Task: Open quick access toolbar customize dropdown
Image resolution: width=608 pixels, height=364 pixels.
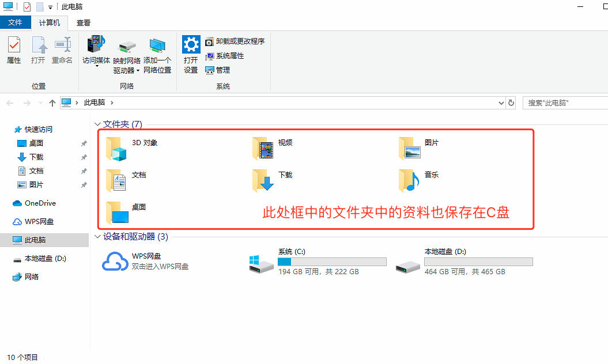Action: [50, 7]
